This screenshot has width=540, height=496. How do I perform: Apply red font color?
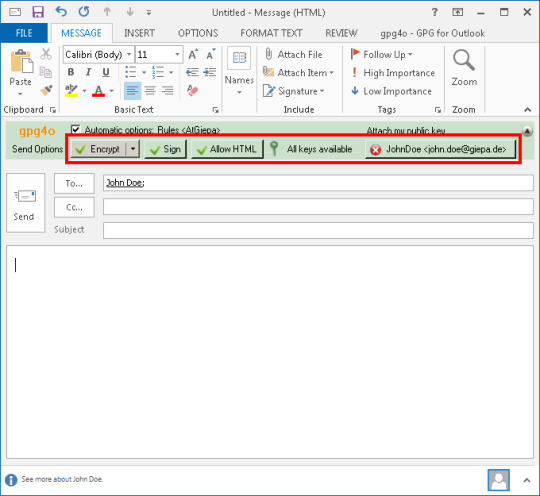tap(99, 91)
